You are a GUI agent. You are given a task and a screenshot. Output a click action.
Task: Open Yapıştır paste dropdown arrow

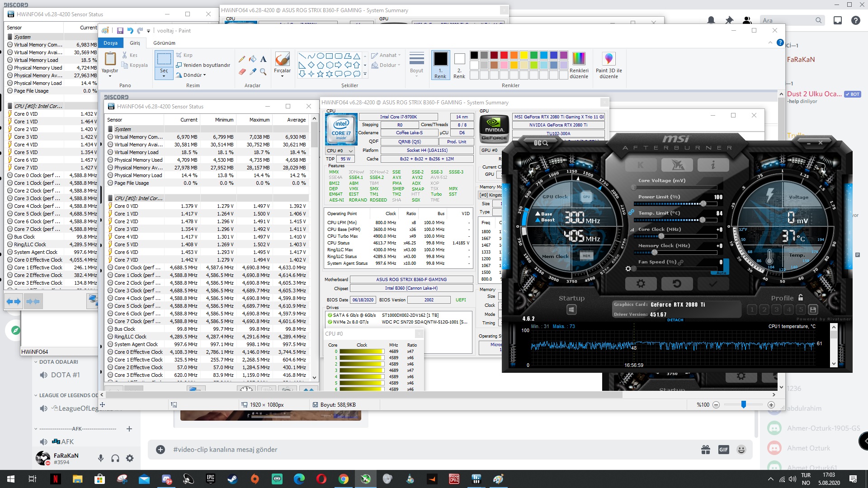110,76
